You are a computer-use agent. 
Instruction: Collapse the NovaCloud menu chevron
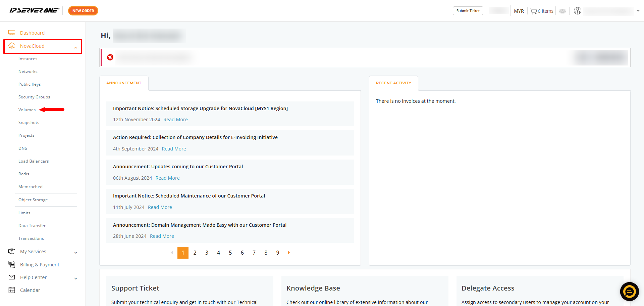point(75,48)
